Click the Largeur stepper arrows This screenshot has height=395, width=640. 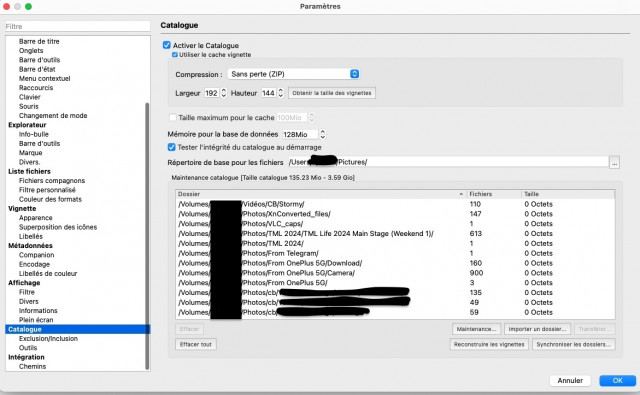coord(224,93)
